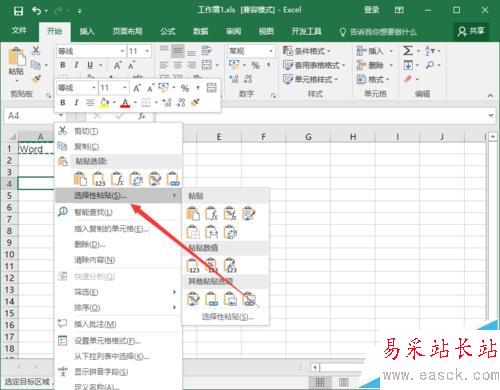Image resolution: width=500 pixels, height=390 pixels.
Task: Choose Paste Special in the context menu
Action: coord(118,195)
